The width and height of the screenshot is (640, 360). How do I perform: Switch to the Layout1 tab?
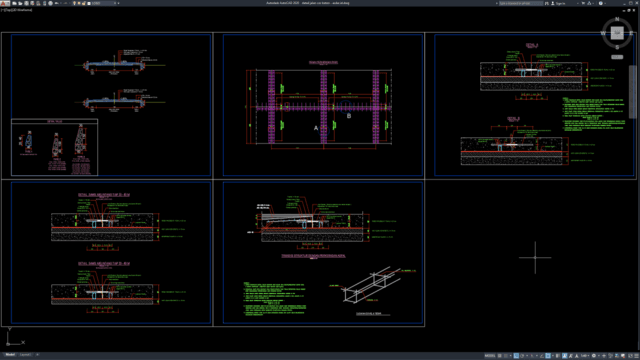pyautogui.click(x=25, y=355)
